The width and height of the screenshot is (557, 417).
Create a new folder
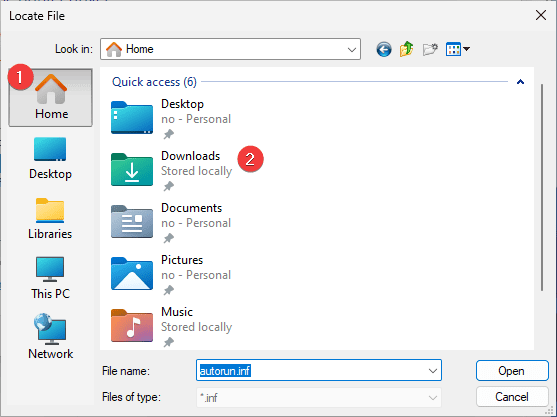click(x=430, y=49)
